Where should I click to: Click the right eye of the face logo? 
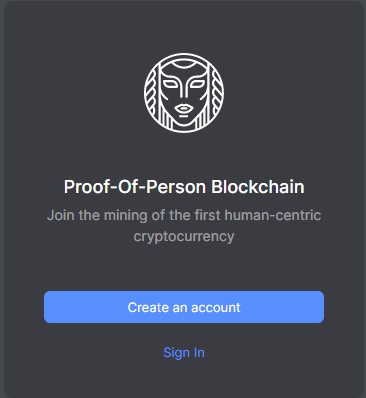tap(197, 84)
